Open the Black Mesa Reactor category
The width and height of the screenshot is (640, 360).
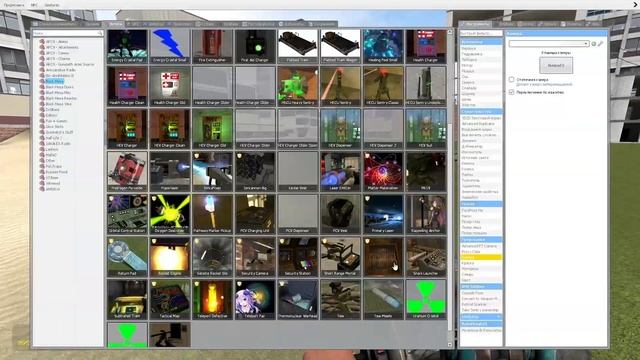click(61, 98)
